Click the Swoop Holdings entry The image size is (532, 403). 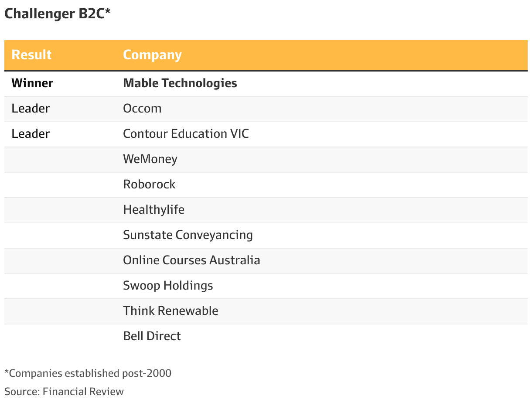click(x=168, y=286)
